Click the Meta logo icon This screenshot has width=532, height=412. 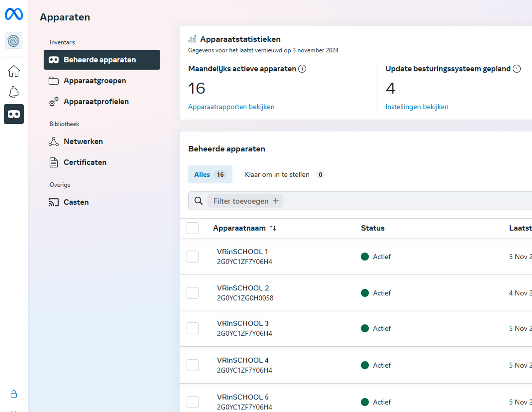[x=14, y=14]
